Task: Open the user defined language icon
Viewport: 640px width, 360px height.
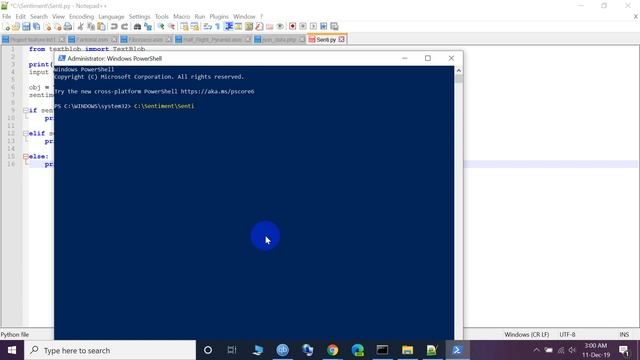Action: point(238,27)
